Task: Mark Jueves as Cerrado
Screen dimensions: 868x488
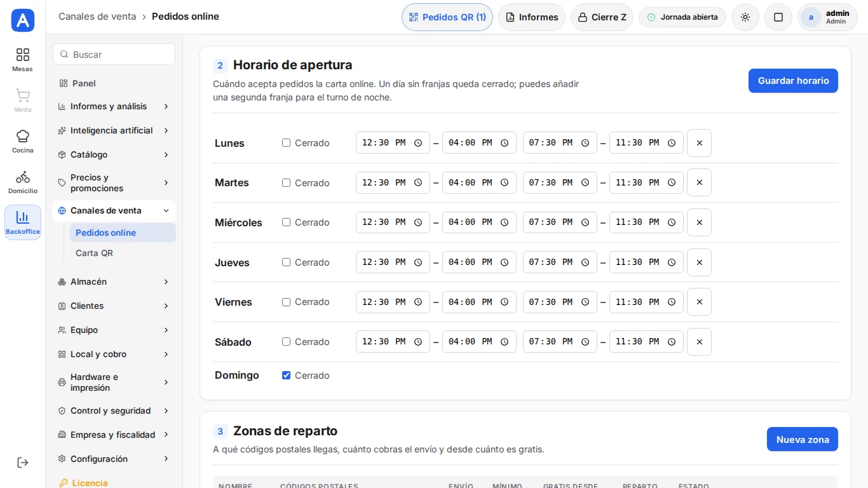Action: point(286,262)
